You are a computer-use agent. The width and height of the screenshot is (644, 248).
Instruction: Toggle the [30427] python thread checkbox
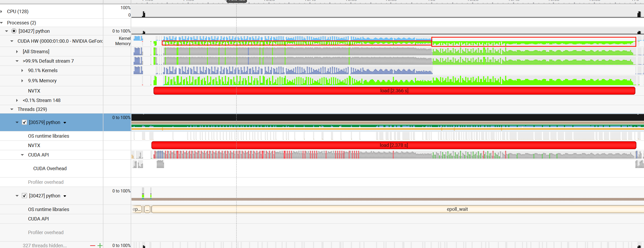click(x=24, y=196)
